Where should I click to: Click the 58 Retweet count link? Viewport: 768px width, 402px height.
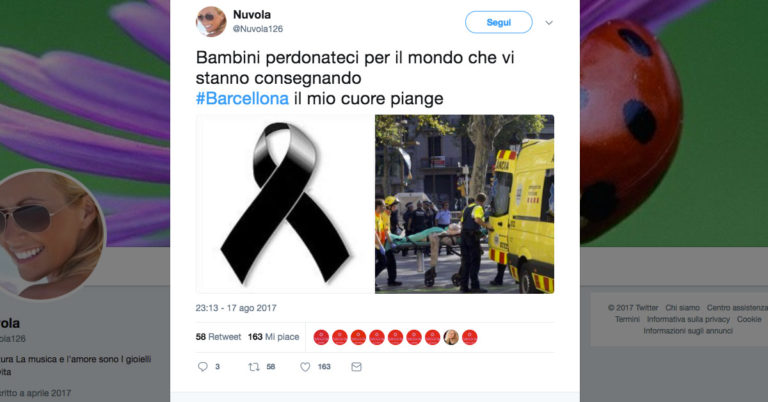(218, 337)
